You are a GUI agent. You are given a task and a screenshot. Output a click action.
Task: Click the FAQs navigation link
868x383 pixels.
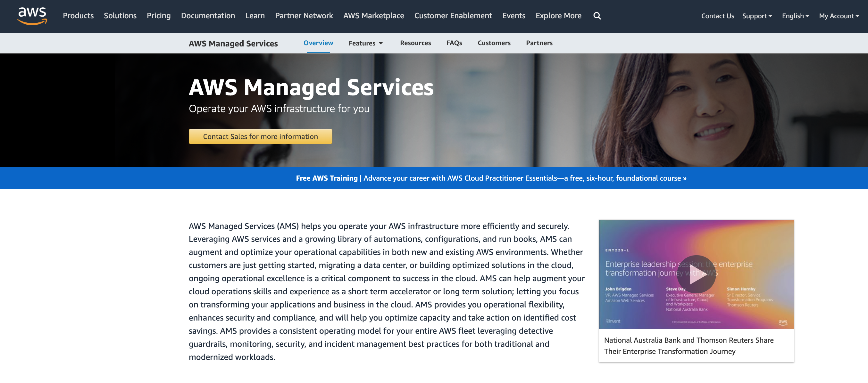coord(455,42)
